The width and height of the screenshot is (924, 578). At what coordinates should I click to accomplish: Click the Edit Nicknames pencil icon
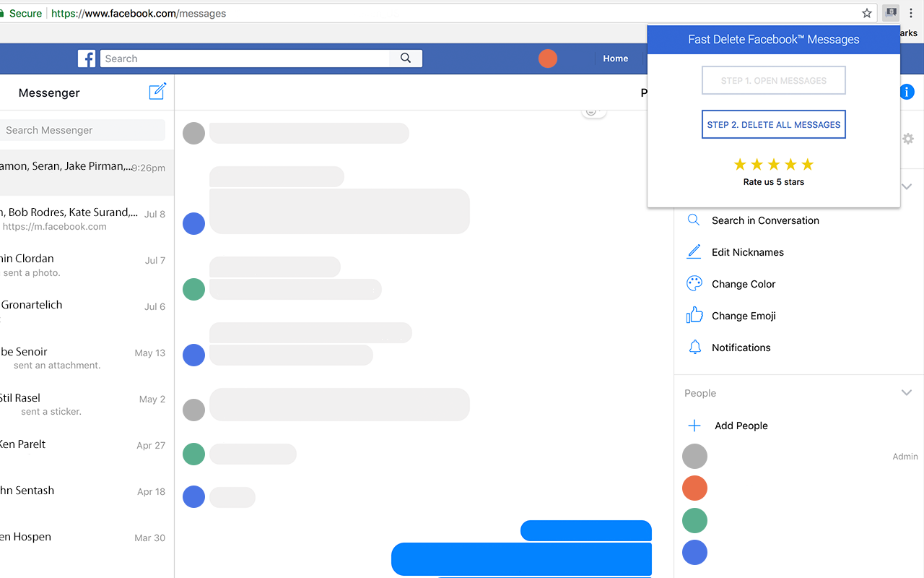point(694,251)
